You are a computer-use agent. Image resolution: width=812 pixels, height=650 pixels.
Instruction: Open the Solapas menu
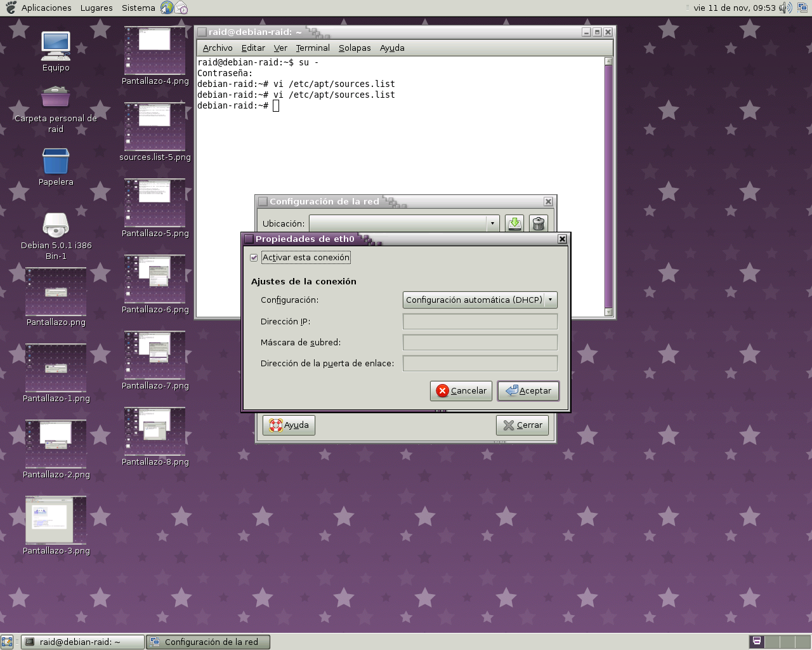355,48
